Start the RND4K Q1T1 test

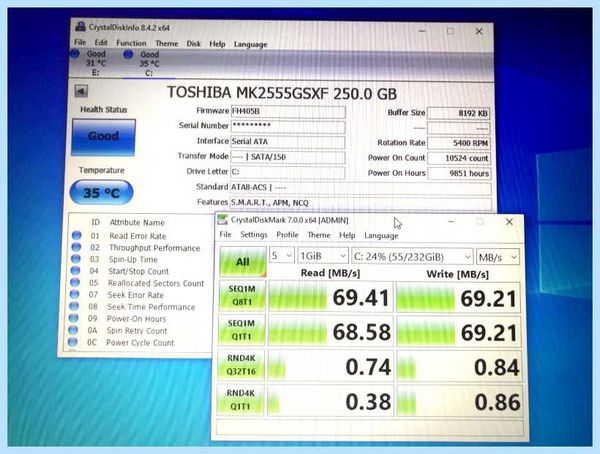click(x=240, y=400)
